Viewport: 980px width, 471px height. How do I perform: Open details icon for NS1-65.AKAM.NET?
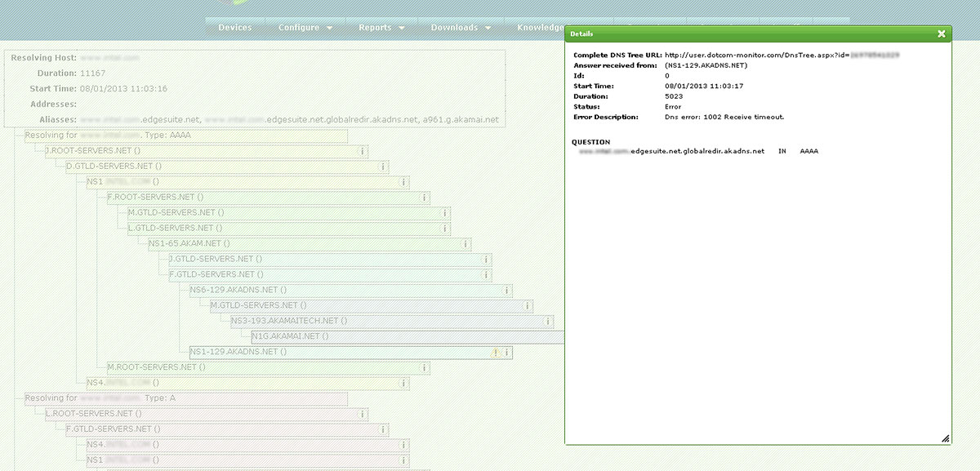point(466,243)
